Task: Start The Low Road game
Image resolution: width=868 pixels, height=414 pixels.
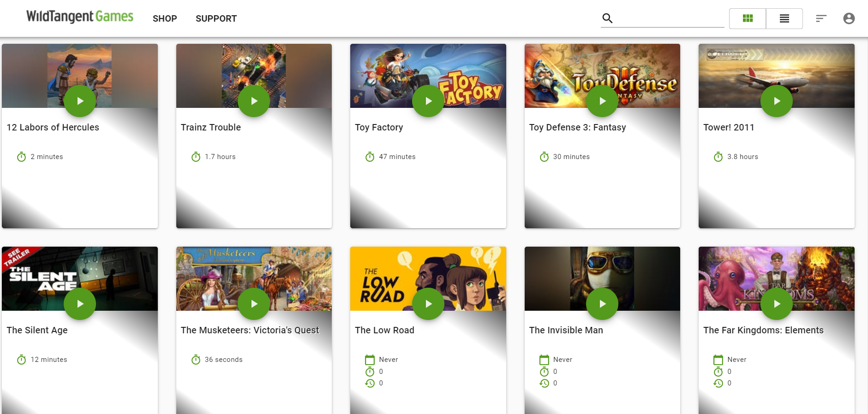Action: (x=428, y=304)
